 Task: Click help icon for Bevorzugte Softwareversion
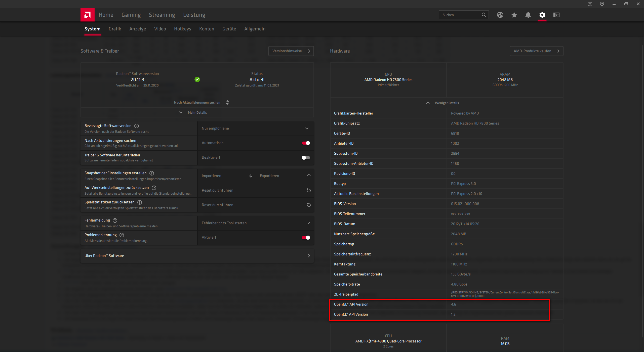(x=137, y=126)
